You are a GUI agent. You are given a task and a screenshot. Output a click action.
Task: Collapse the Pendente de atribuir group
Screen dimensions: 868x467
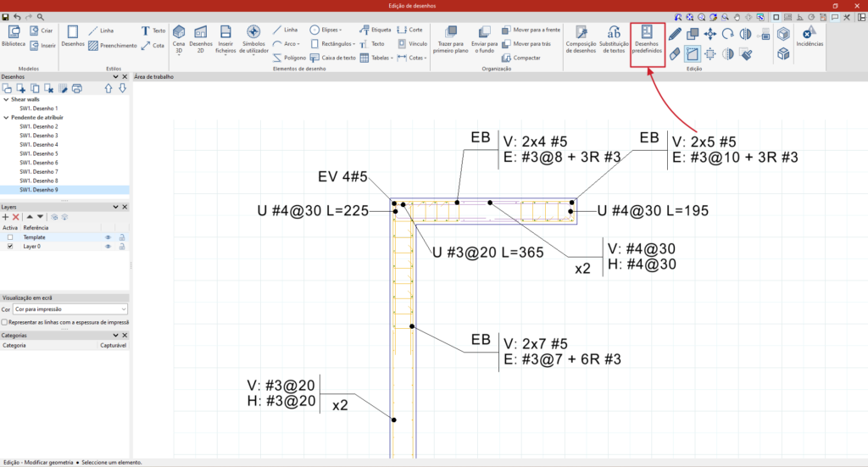(x=5, y=118)
